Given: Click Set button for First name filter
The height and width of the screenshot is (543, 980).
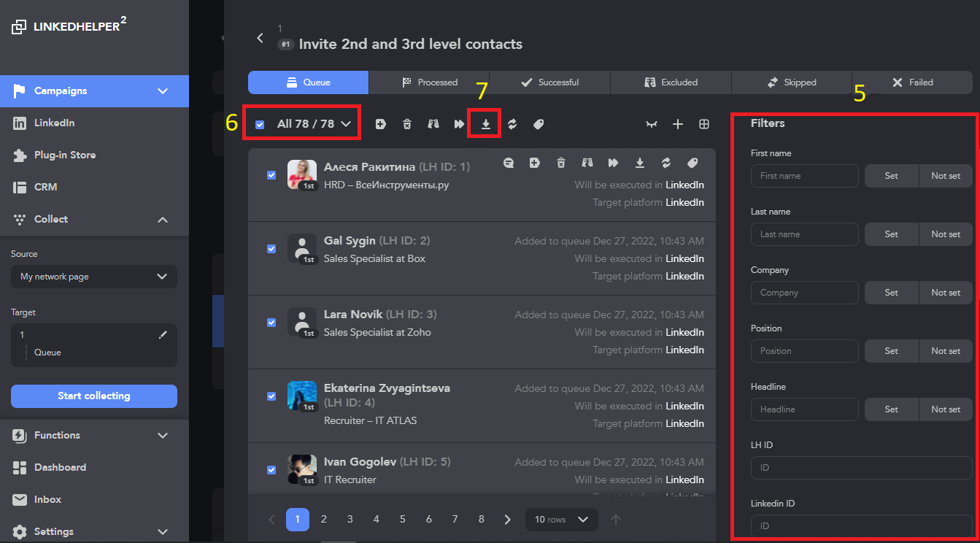Looking at the screenshot, I should point(892,176).
